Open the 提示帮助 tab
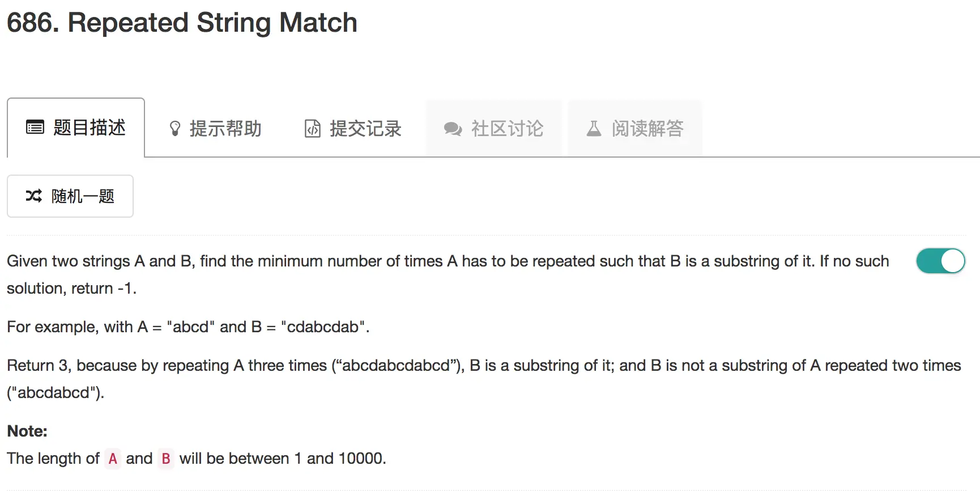 (x=225, y=129)
